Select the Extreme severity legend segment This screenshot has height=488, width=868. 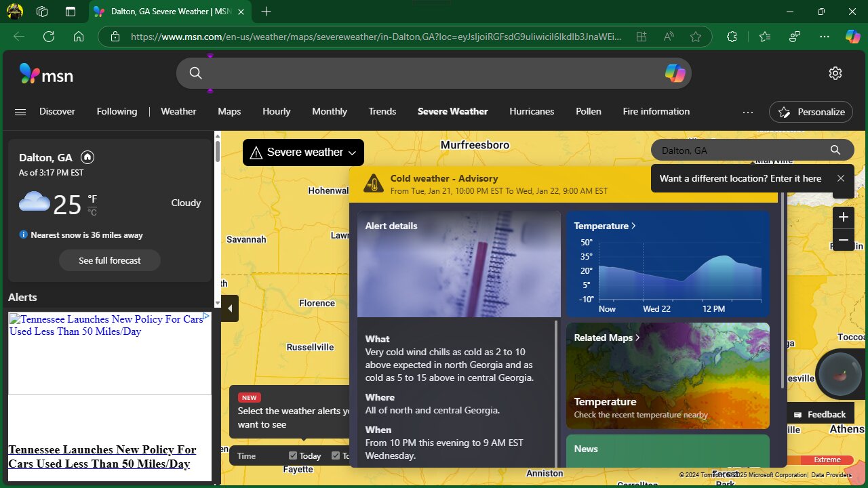[827, 460]
